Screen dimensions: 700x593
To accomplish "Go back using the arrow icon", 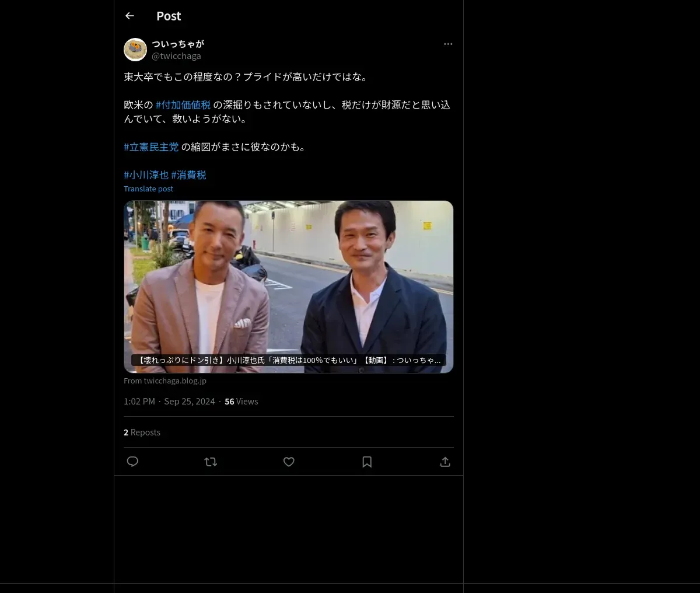I will click(x=129, y=16).
